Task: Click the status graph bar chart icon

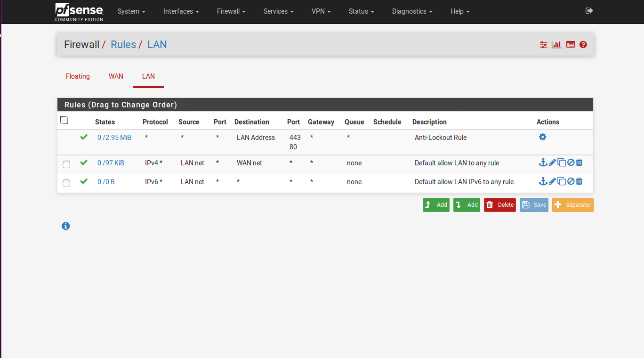Action: pos(556,45)
